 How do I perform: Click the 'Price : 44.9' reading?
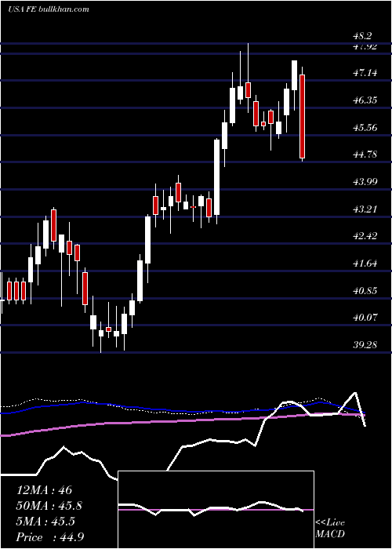pyautogui.click(x=49, y=537)
